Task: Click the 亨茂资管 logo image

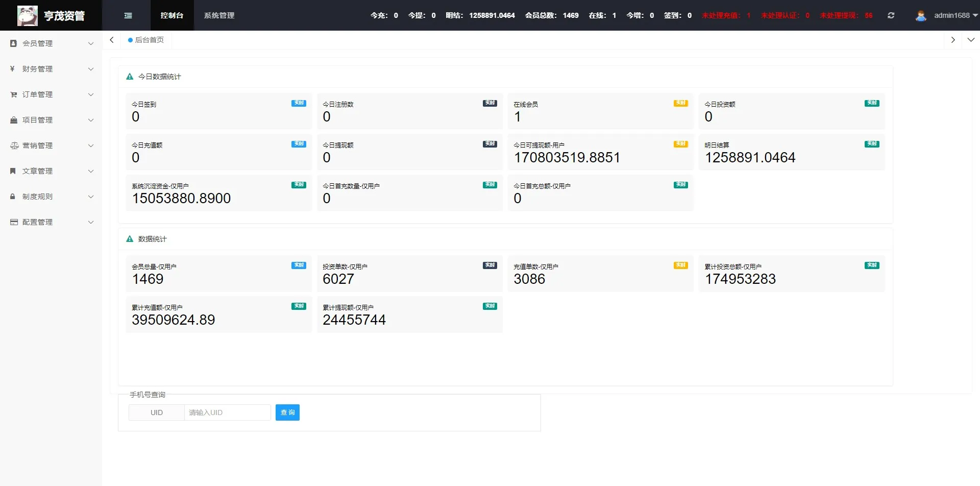Action: click(27, 16)
